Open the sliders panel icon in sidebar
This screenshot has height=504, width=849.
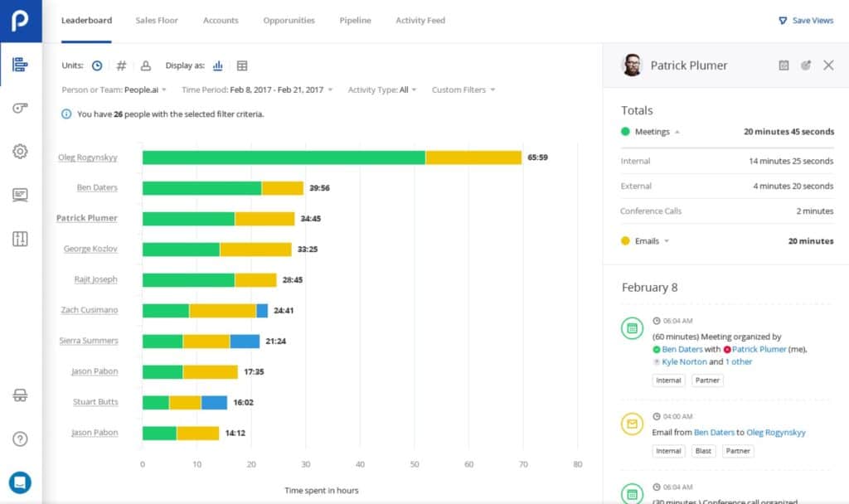[21, 239]
